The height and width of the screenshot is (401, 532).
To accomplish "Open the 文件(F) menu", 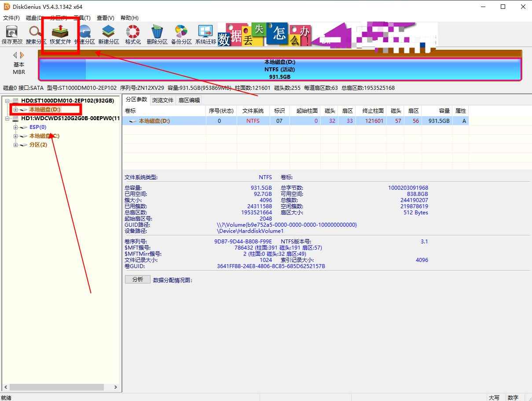I will pyautogui.click(x=11, y=18).
